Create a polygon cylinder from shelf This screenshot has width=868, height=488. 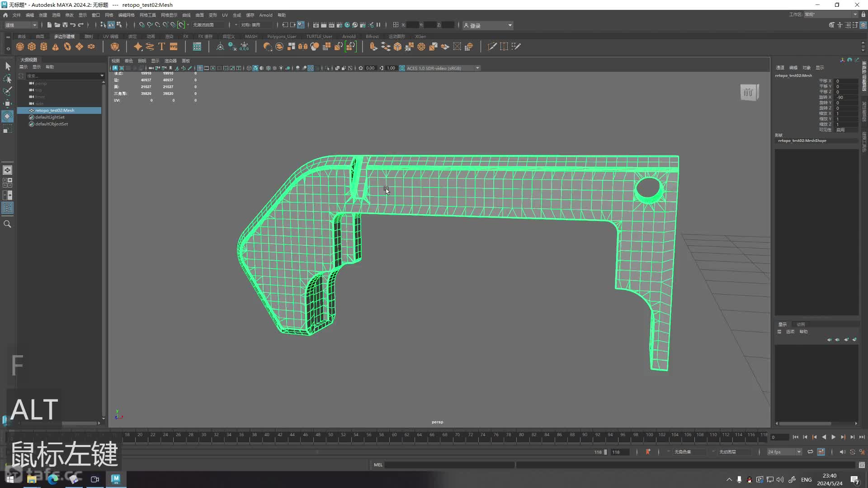pyautogui.click(x=43, y=47)
